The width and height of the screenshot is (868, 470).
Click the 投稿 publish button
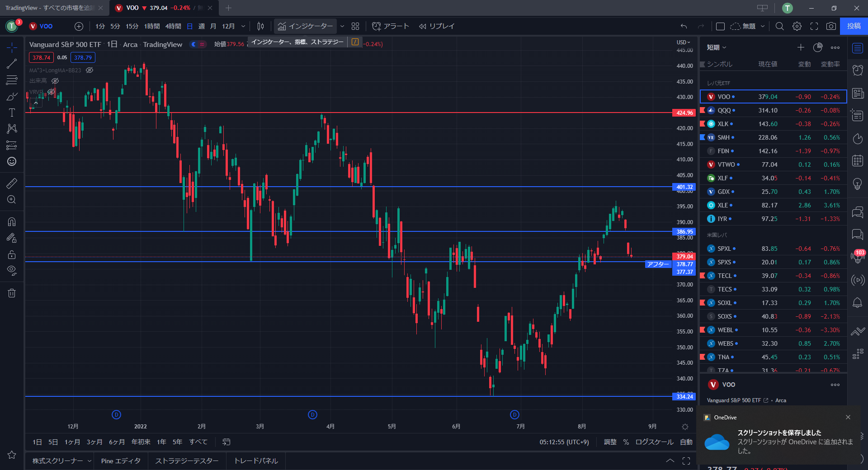pos(854,26)
